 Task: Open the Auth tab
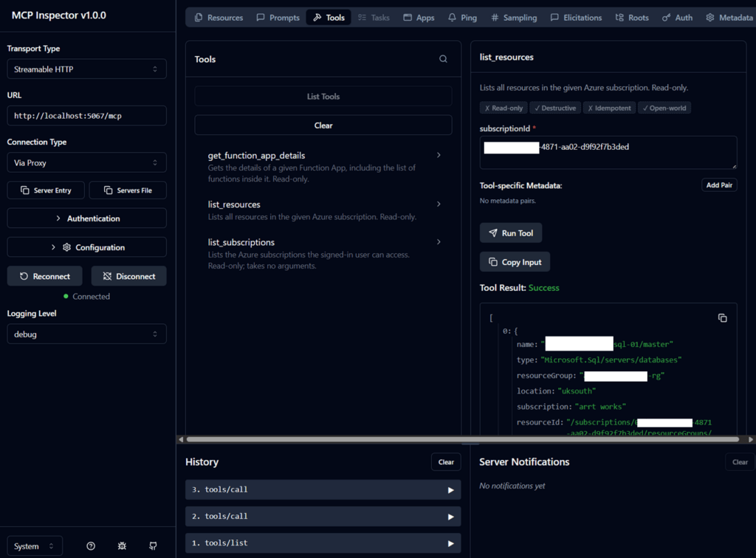click(x=678, y=18)
